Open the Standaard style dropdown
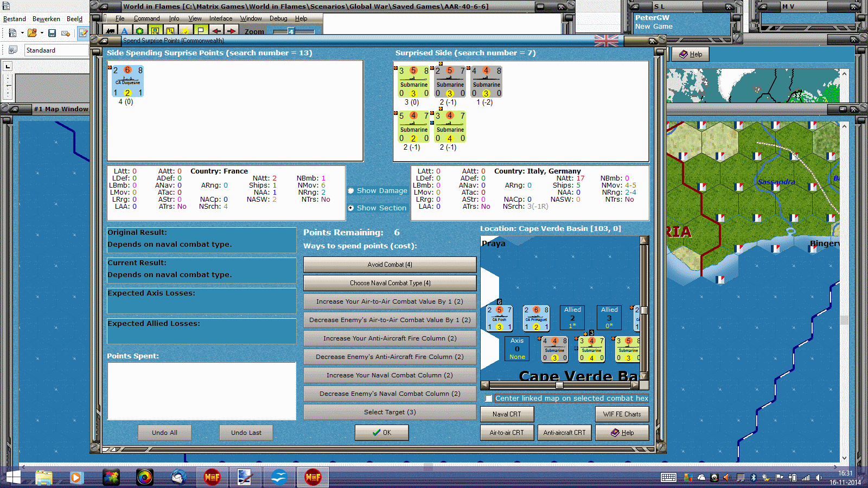The height and width of the screenshot is (488, 868). pyautogui.click(x=56, y=50)
